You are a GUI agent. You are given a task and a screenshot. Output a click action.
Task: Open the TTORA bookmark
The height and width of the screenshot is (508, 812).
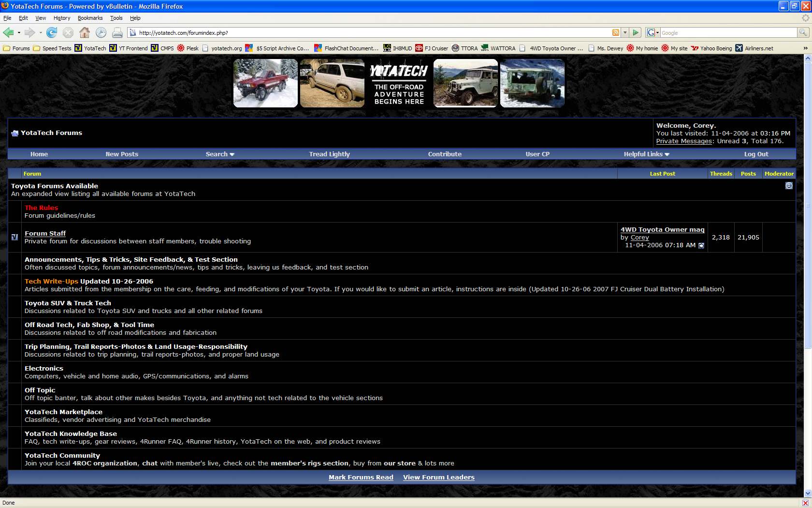[465, 48]
